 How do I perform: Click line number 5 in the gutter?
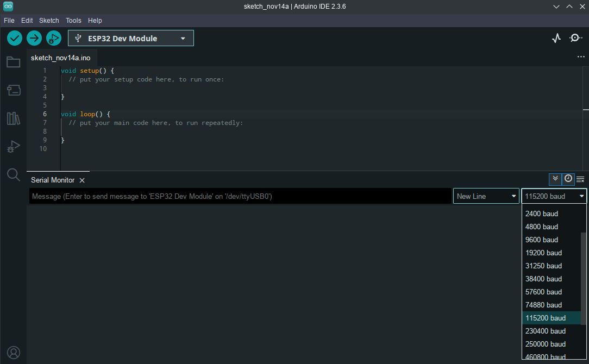coord(45,105)
